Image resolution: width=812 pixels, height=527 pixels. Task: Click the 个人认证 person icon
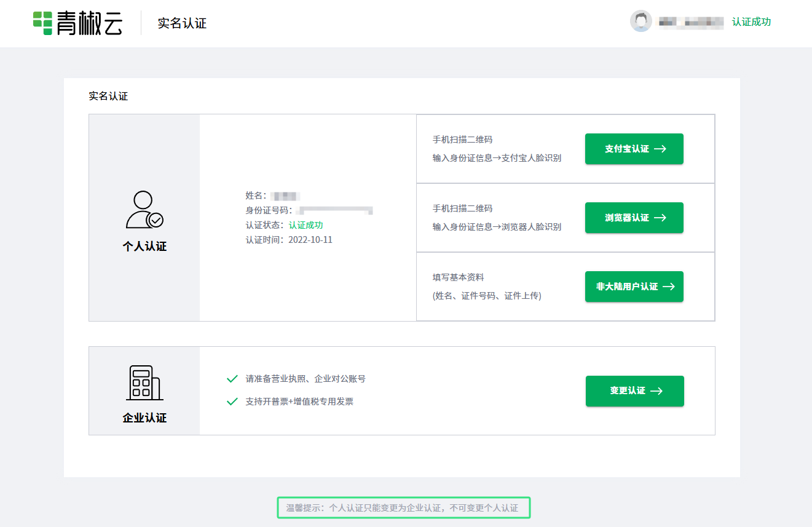point(144,210)
